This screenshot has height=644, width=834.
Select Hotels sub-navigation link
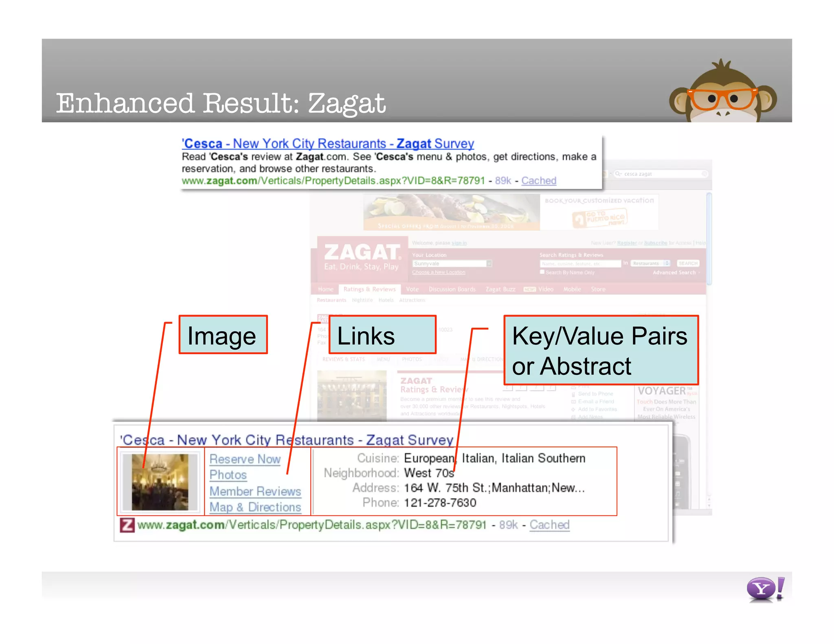[386, 300]
